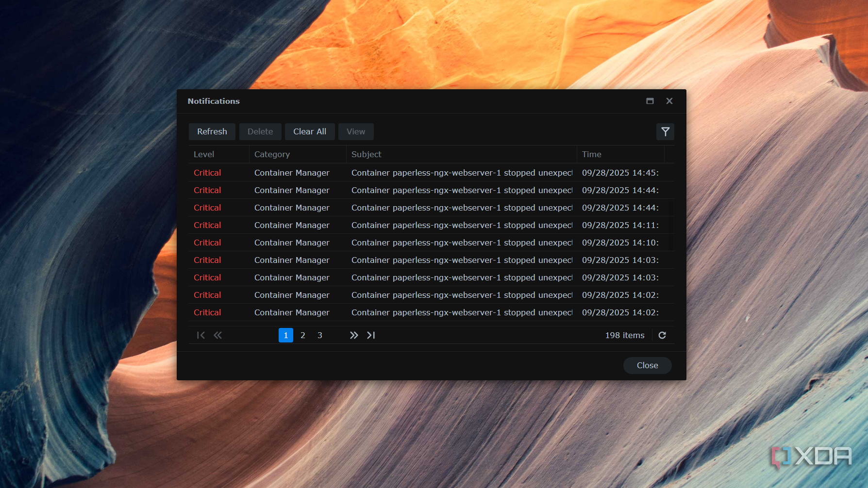Open the notification filter funnel icon
Viewport: 868px width, 488px height.
[x=665, y=131]
